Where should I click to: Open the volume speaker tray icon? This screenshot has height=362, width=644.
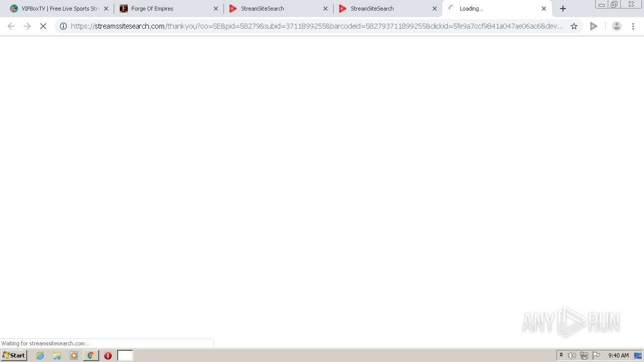pos(572,355)
